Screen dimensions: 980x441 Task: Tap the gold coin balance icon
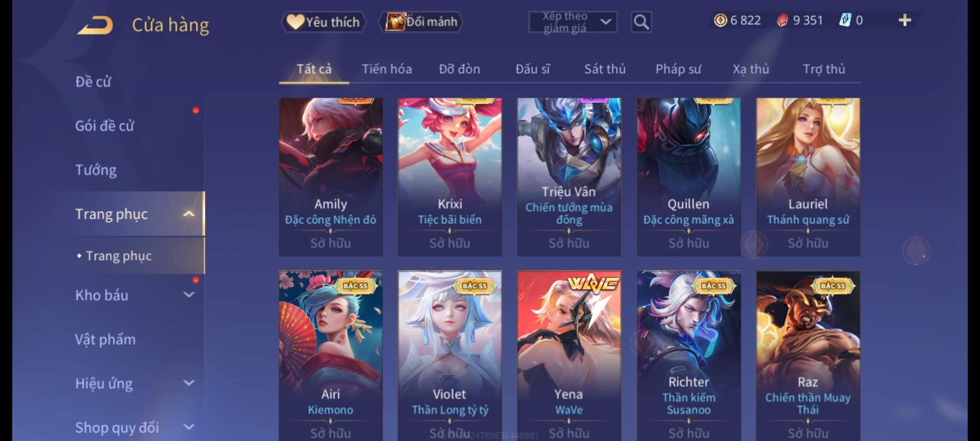tap(720, 20)
